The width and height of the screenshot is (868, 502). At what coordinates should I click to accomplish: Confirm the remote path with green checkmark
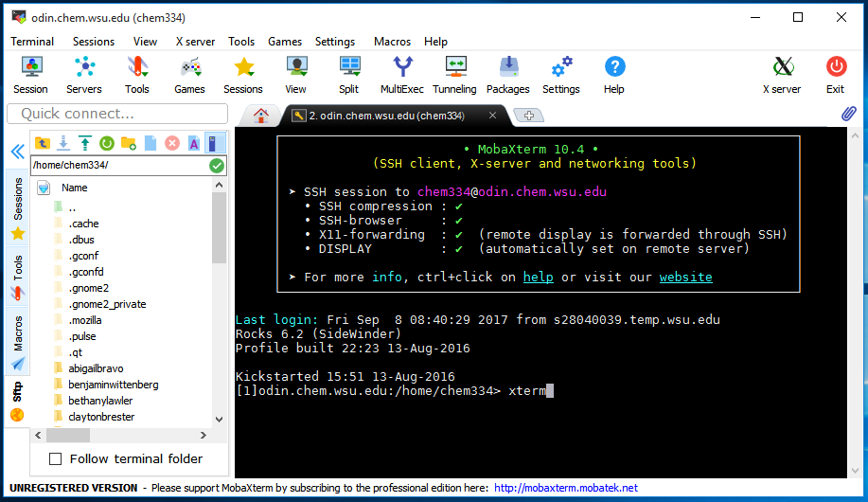pyautogui.click(x=218, y=165)
